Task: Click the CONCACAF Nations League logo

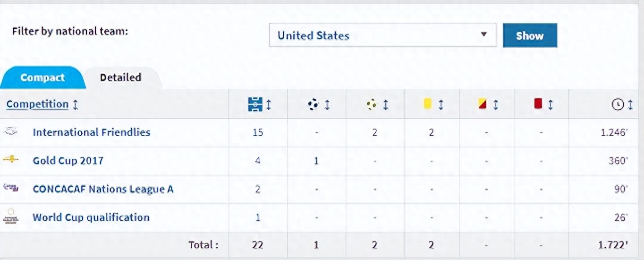Action: click(x=10, y=188)
